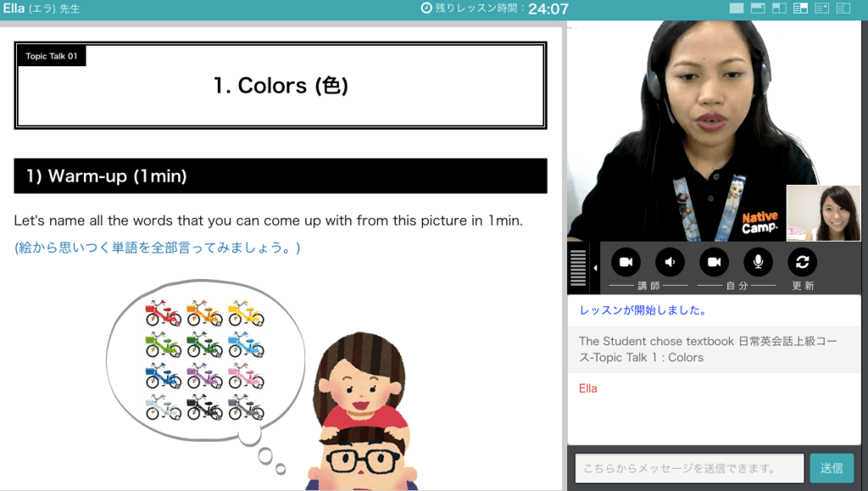868x491 pixels.
Task: Click the 24:07 remaining time value
Action: pos(548,8)
